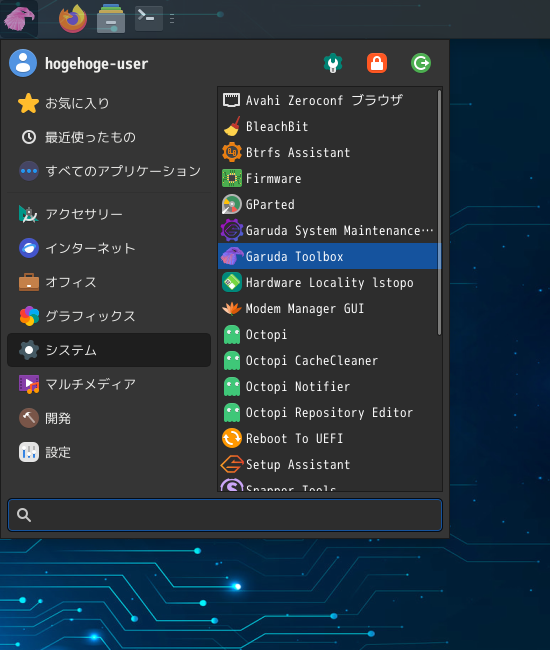Launch Firefox from the panel
The height and width of the screenshot is (650, 550).
pos(73,19)
